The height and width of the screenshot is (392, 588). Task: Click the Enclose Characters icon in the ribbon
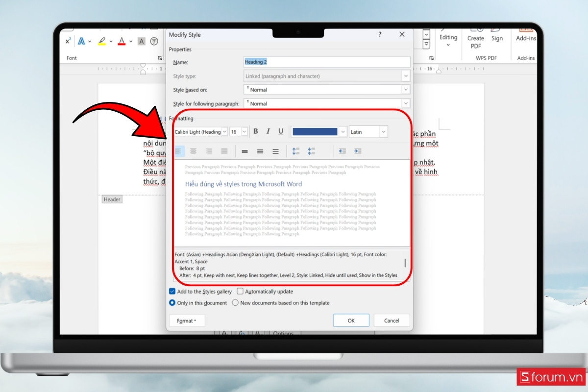154,41
